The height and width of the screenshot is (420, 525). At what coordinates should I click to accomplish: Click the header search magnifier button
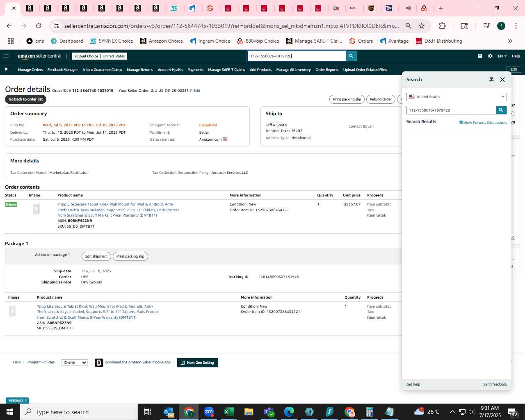click(x=351, y=56)
